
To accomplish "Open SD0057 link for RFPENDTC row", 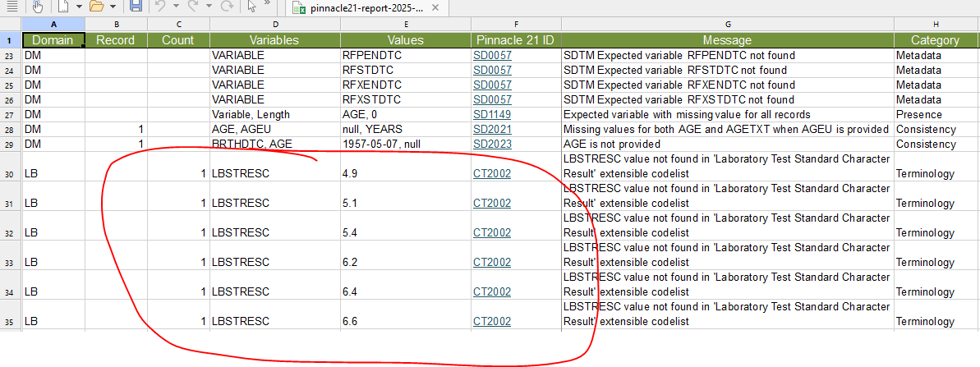I will click(x=492, y=55).
